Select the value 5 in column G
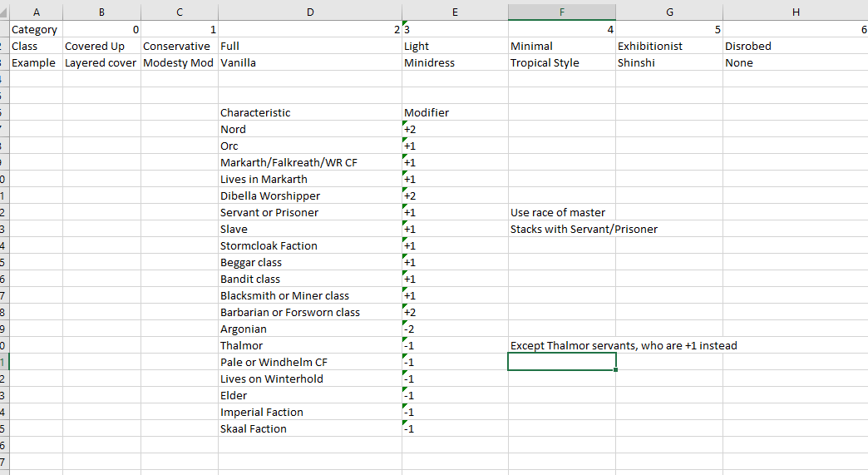This screenshot has width=868, height=475. (x=669, y=29)
